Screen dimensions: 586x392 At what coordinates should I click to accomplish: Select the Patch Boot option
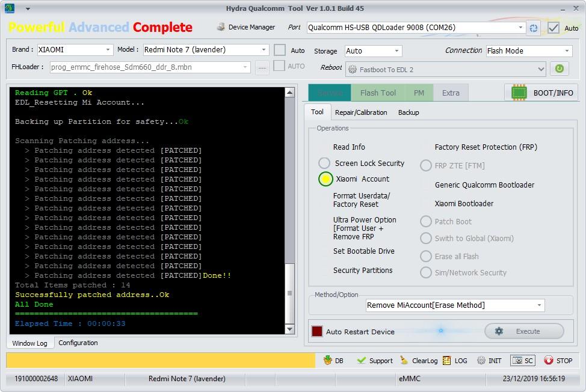426,221
